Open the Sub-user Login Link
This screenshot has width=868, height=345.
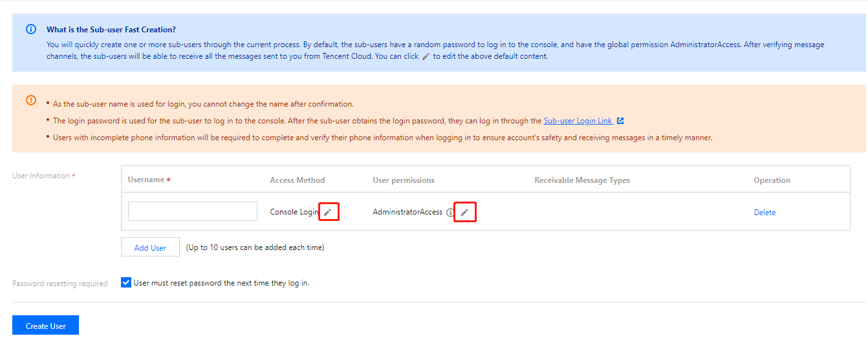click(577, 121)
